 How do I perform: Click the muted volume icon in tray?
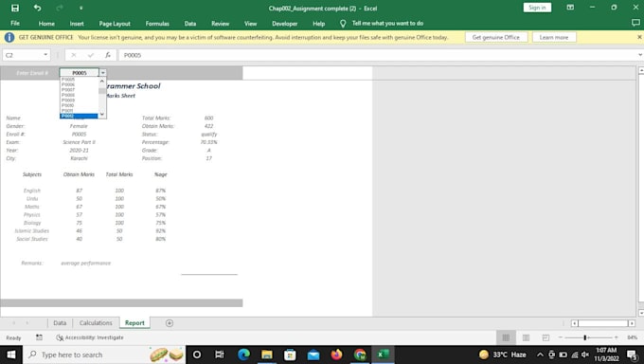pos(585,355)
